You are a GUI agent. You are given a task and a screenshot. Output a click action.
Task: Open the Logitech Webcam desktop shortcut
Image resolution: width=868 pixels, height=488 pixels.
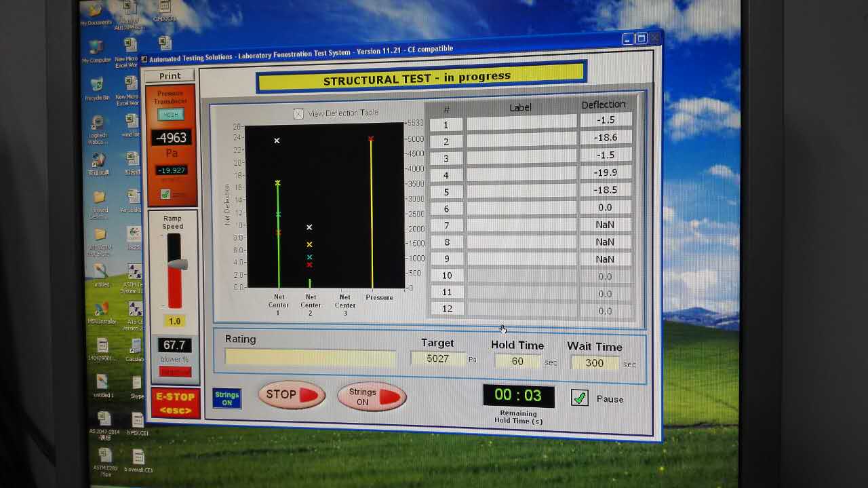pyautogui.click(x=98, y=129)
